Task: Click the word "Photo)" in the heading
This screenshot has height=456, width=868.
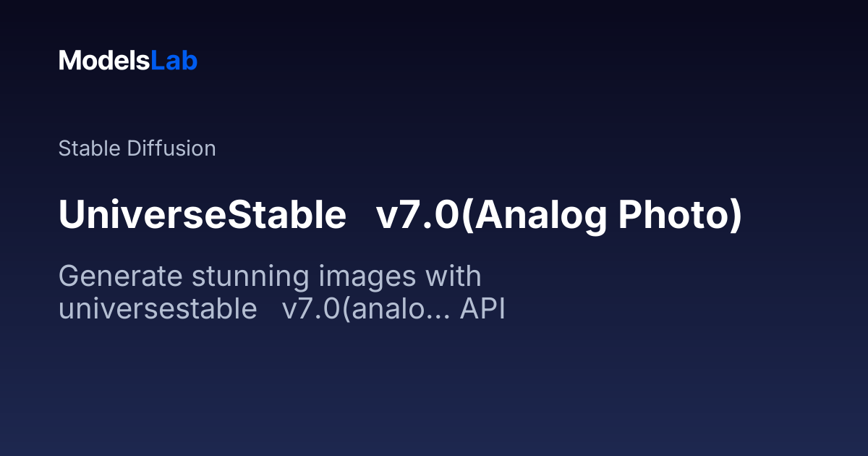Action: pyautogui.click(x=678, y=216)
